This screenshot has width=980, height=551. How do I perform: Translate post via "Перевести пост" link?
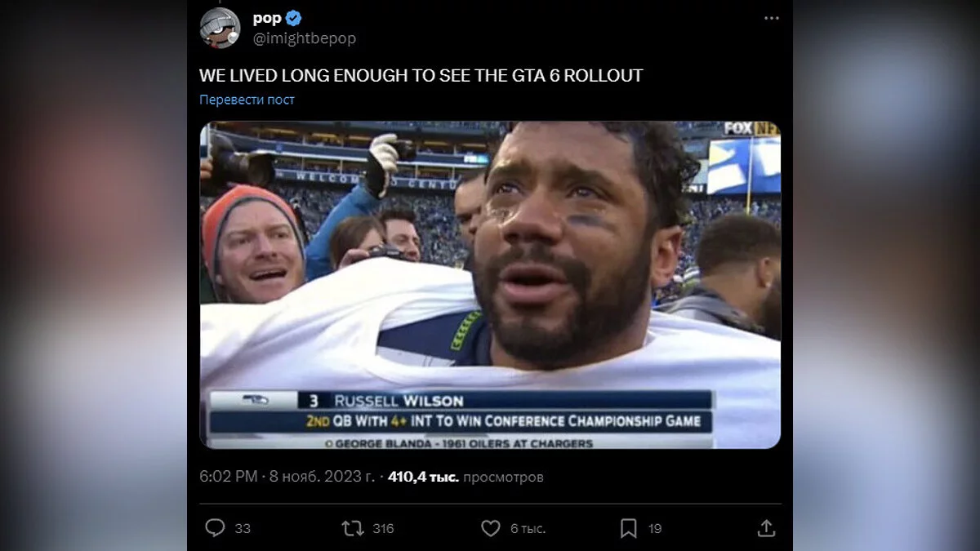coord(247,100)
